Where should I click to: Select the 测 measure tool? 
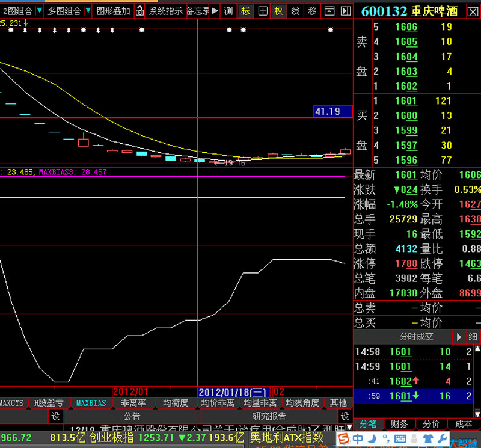(228, 11)
